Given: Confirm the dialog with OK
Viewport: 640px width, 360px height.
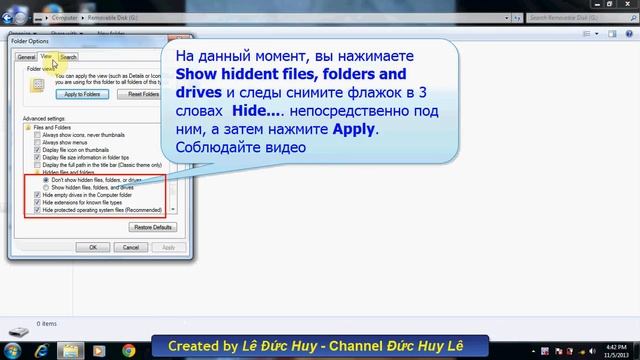Looking at the screenshot, I should pos(93,247).
